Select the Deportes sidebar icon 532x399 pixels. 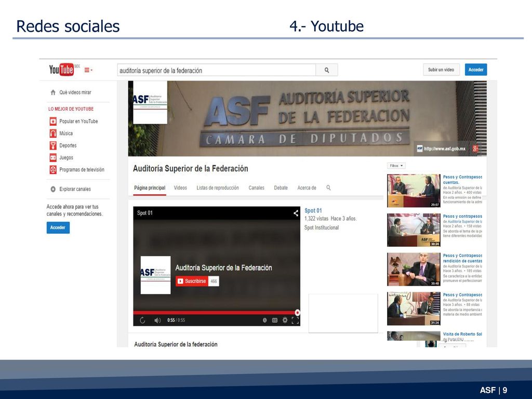pyautogui.click(x=53, y=145)
